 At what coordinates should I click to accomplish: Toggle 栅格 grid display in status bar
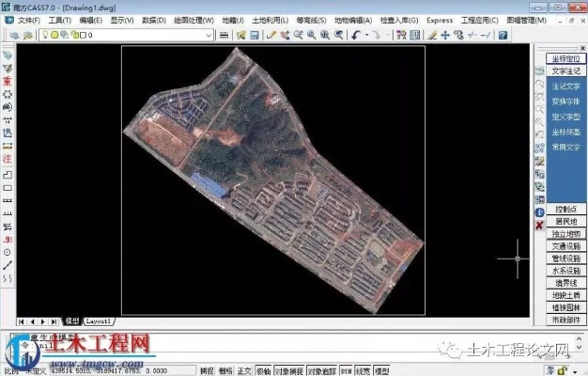(225, 370)
